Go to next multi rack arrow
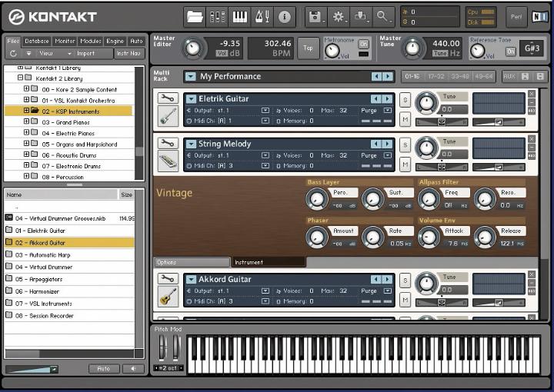This screenshot has width=554, height=392. (388, 76)
